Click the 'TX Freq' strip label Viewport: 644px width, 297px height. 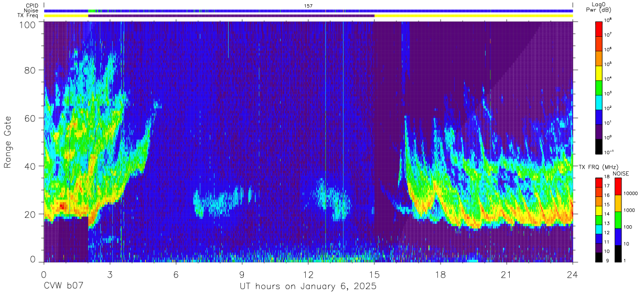[28, 16]
